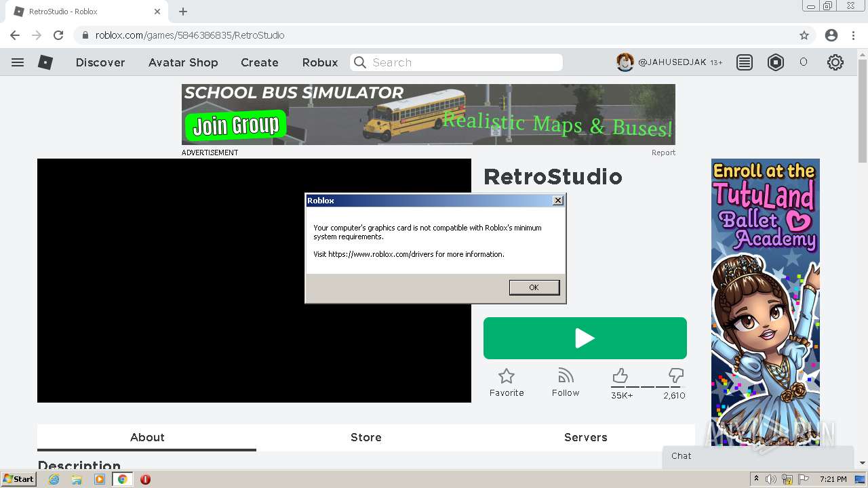The height and width of the screenshot is (488, 868).
Task: Switch to the Servers tab
Action: pyautogui.click(x=586, y=437)
